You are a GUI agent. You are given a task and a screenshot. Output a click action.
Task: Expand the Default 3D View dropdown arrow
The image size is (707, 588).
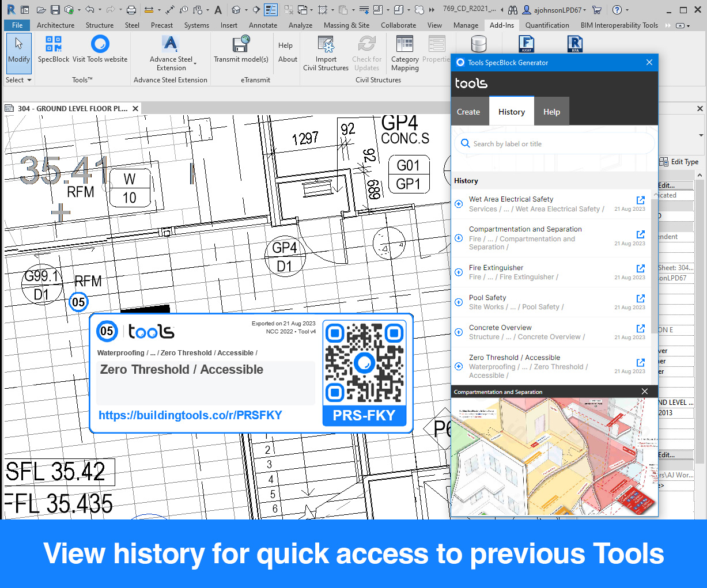click(246, 10)
